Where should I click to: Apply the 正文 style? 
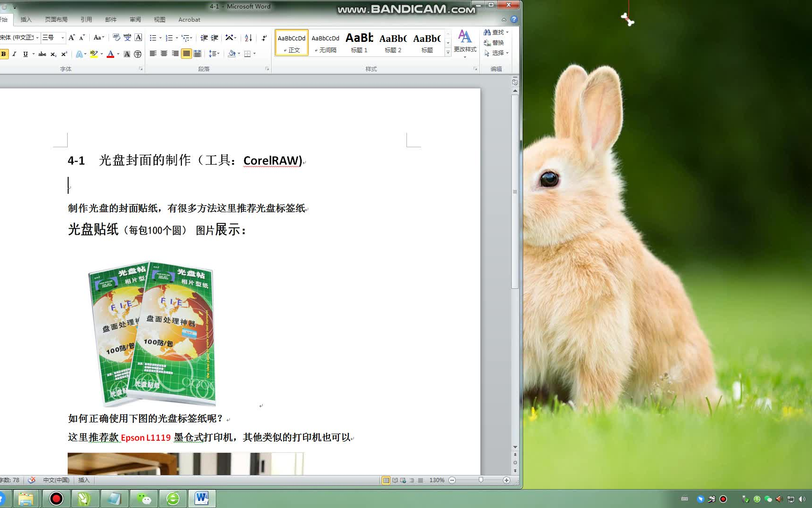coord(291,43)
